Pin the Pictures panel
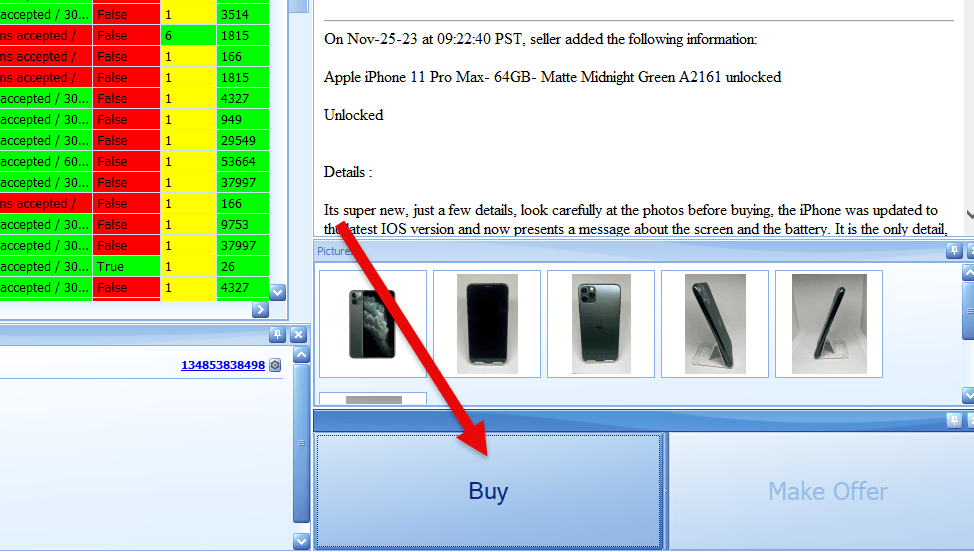 (x=954, y=251)
